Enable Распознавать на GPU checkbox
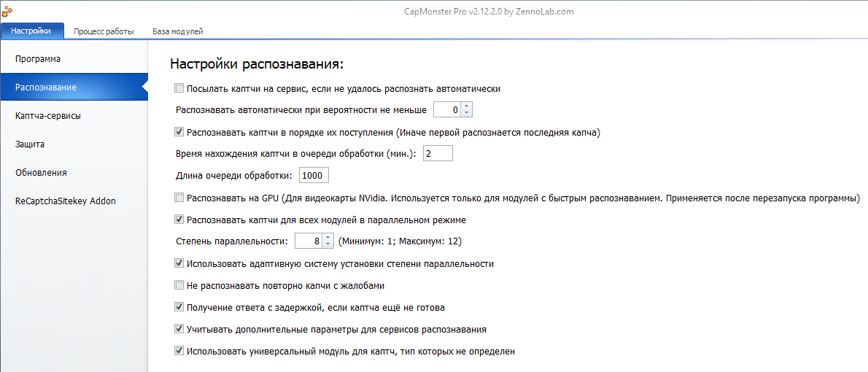Screen dimensions: 868x372 pos(179,198)
